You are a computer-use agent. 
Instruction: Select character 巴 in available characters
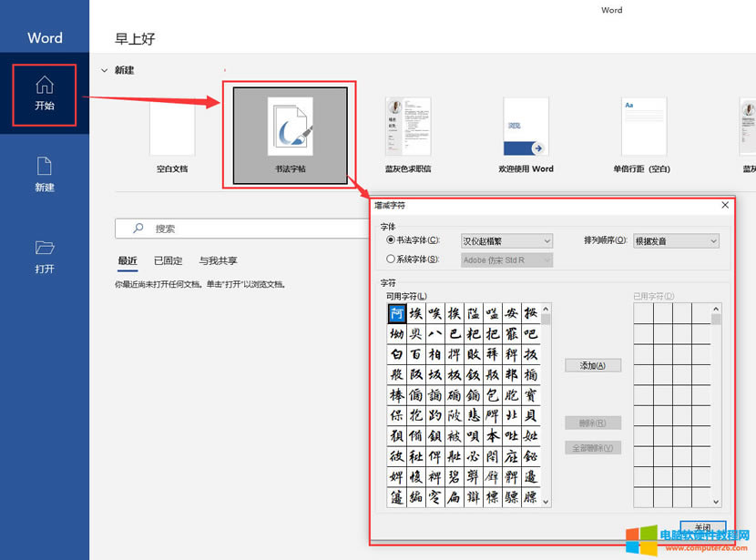tap(454, 333)
